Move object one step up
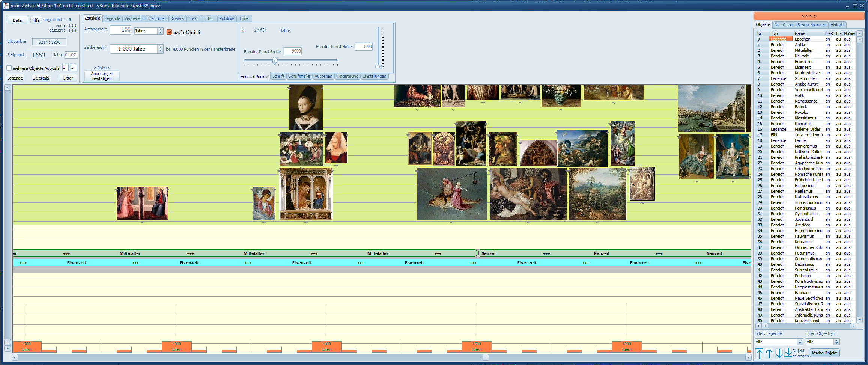Screen dimensions: 868x365 769,353
